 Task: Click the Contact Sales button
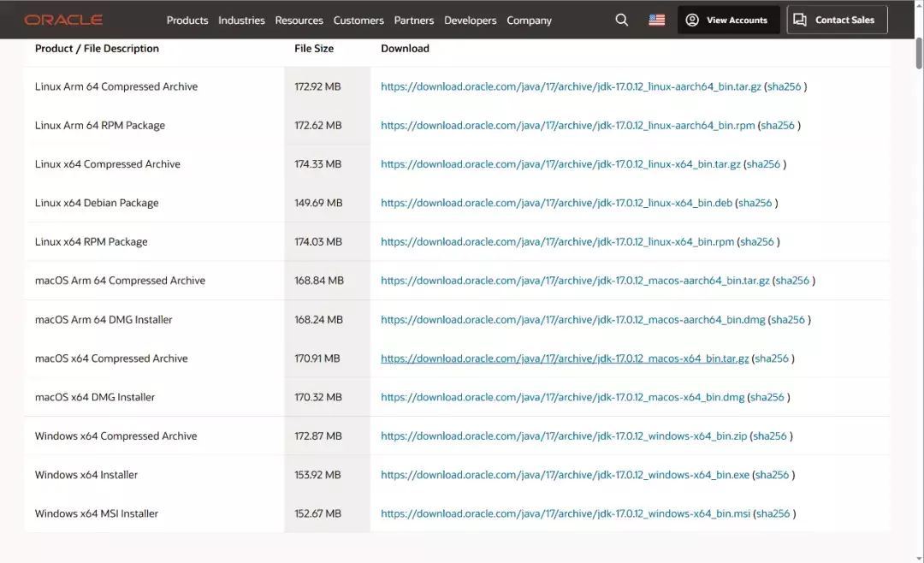click(x=837, y=20)
